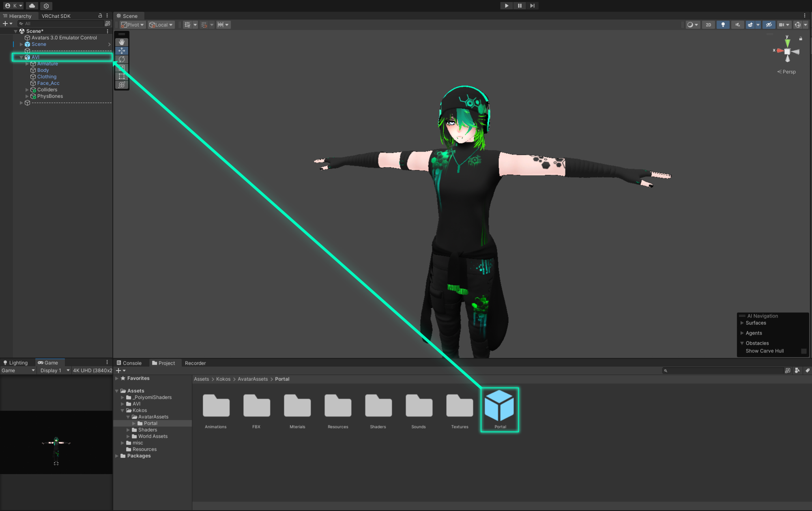Viewport: 812px width, 511px height.
Task: Select the Sounds folder
Action: [419, 410]
